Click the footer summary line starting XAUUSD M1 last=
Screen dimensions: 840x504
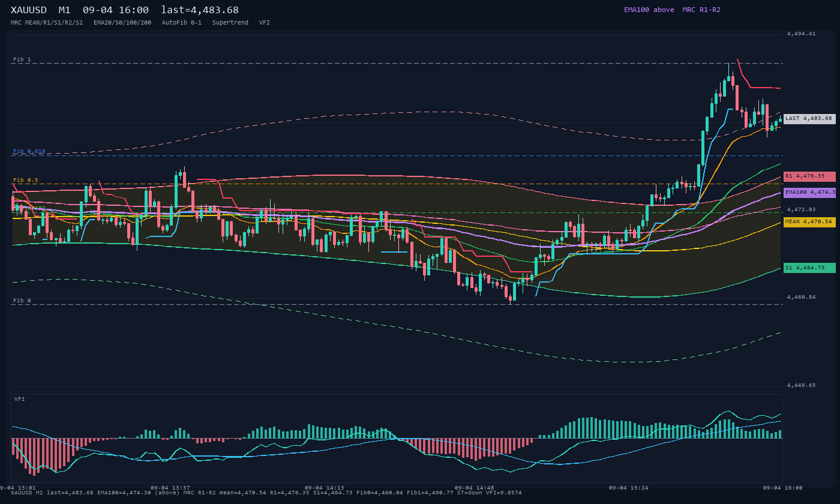pos(266,493)
